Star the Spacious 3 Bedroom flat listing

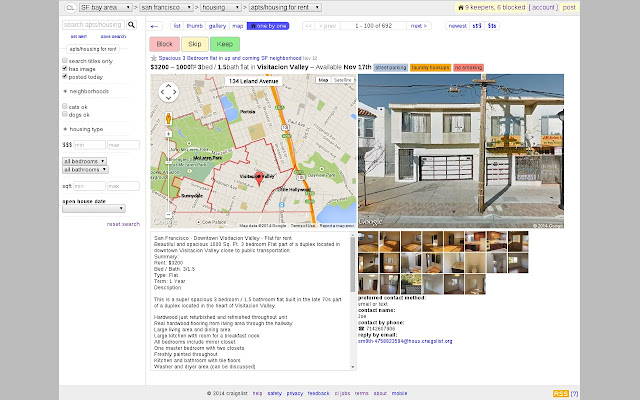coord(154,58)
